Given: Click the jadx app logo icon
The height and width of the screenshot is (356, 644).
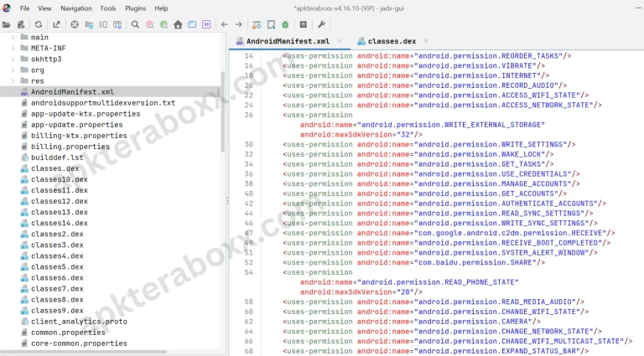Looking at the screenshot, I should [x=7, y=8].
